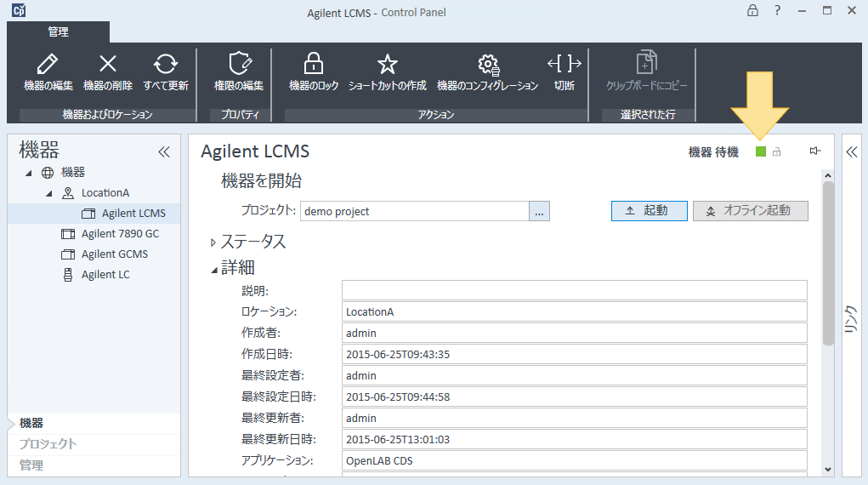Click クリップボードにコピー icon

pyautogui.click(x=646, y=62)
